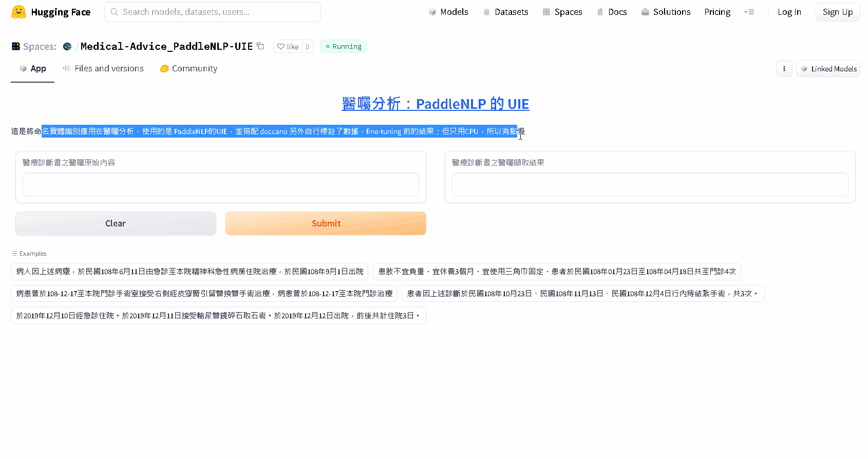This screenshot has width=868, height=459.
Task: Open the Community tab
Action: tap(188, 68)
